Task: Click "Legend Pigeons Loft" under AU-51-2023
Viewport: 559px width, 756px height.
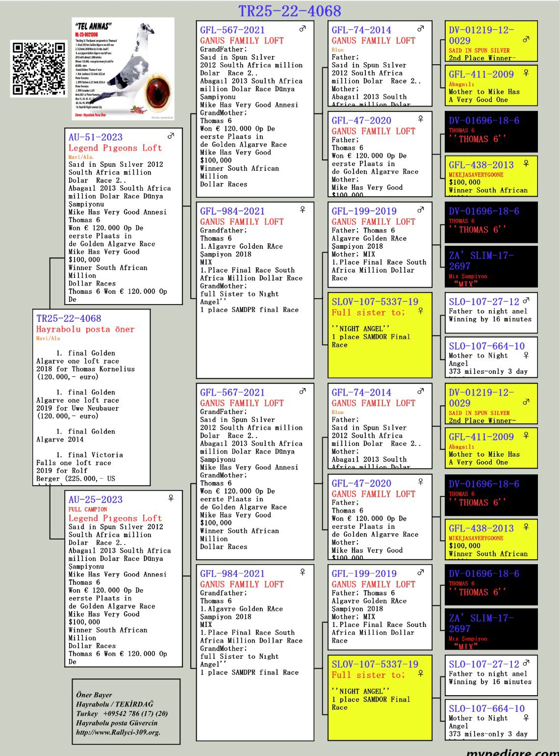Action: pyautogui.click(x=115, y=148)
